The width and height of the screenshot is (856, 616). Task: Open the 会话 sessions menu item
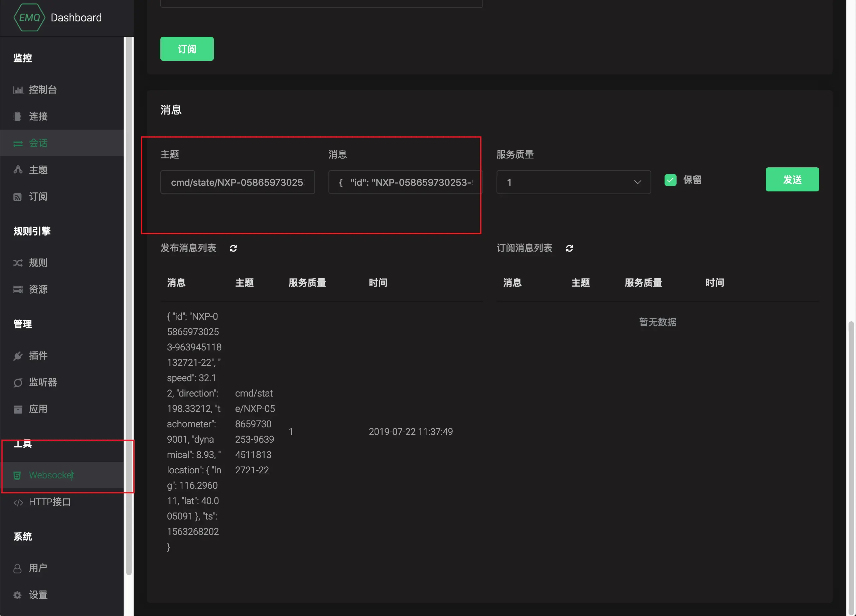pyautogui.click(x=38, y=143)
